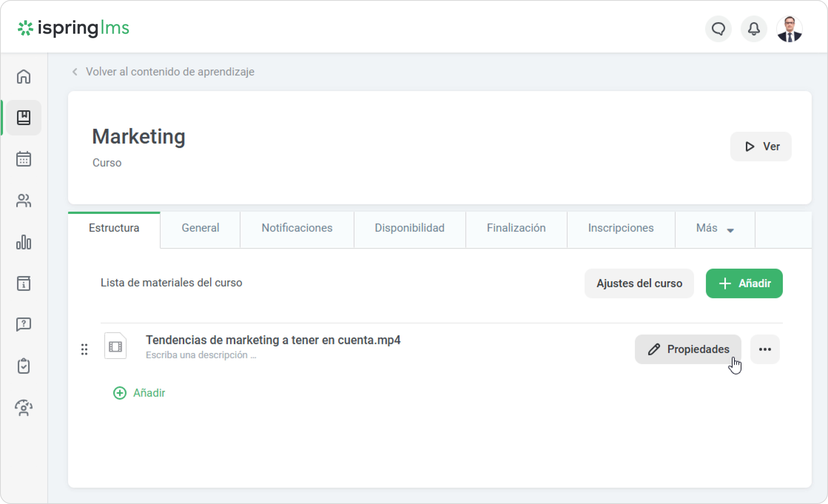828x504 pixels.
Task: Open the assignments clipboard check icon
Action: click(23, 366)
